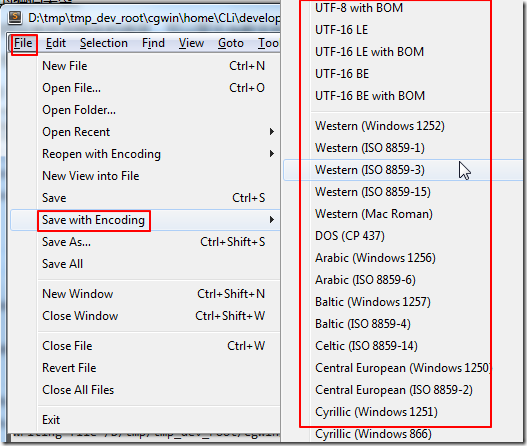The height and width of the screenshot is (446, 527).
Task: Select Western (Windows 1252) encoding
Action: point(380,126)
